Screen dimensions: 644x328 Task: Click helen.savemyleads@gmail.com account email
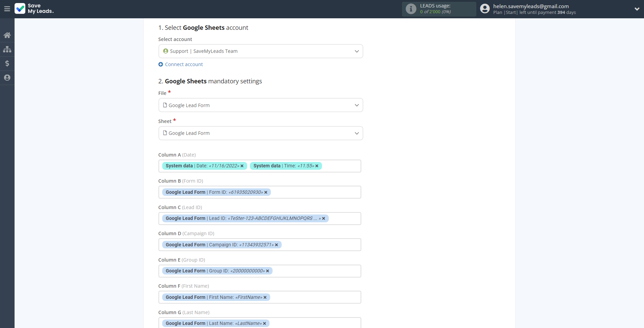click(531, 6)
